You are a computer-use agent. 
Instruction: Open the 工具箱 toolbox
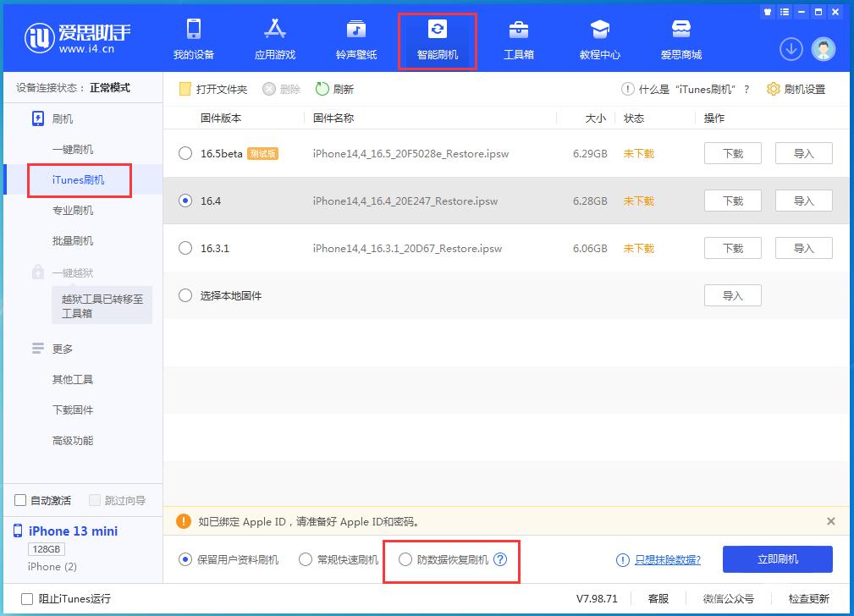point(518,41)
